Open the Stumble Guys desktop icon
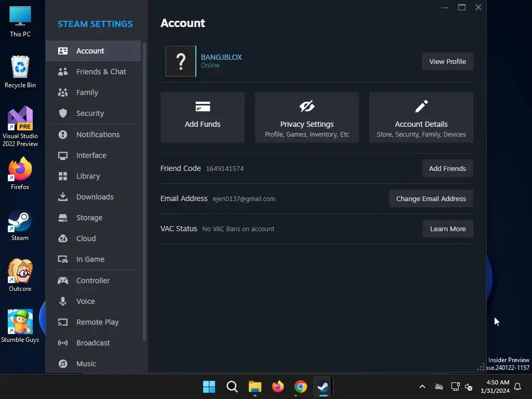 pyautogui.click(x=20, y=326)
